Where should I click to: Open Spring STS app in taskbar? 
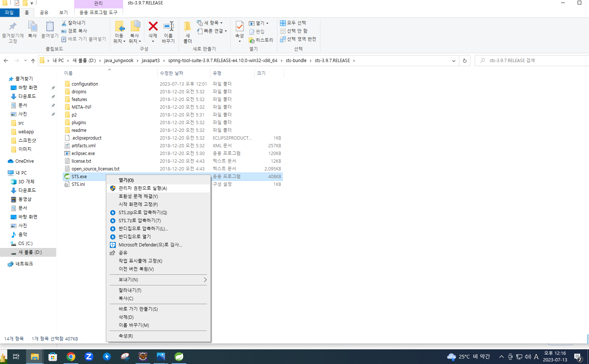179,356
